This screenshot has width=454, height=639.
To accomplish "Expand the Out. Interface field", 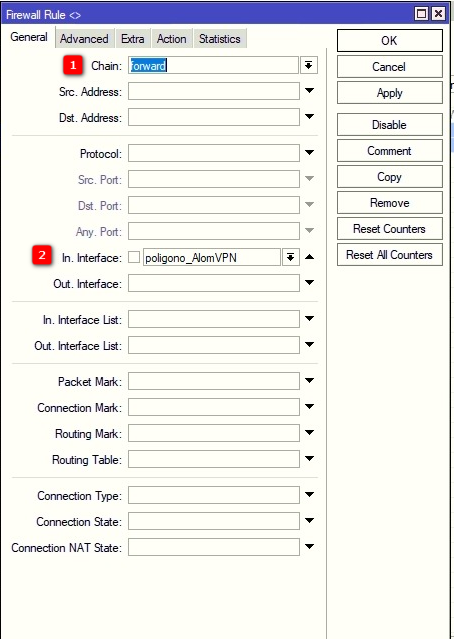I will pos(309,282).
